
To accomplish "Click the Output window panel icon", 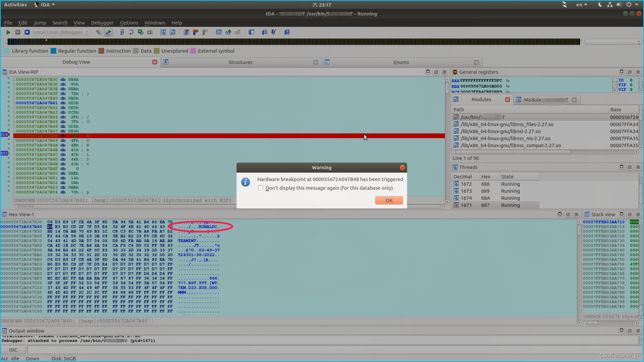I will [4, 331].
